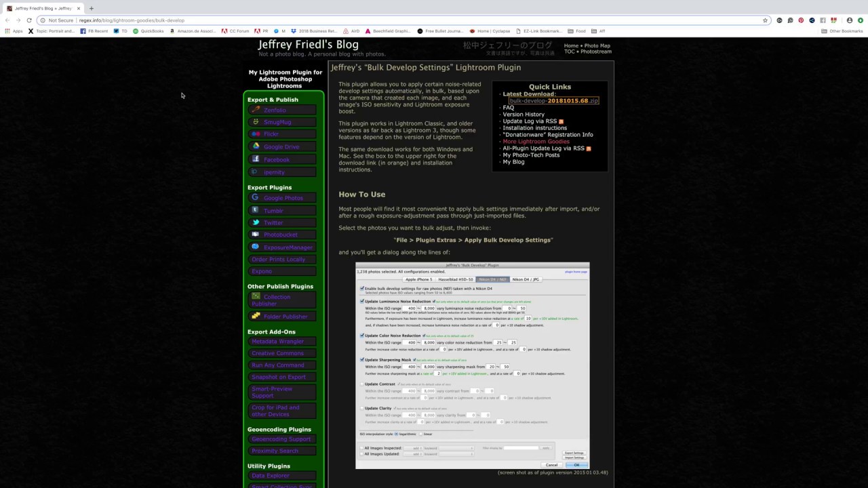This screenshot has width=868, height=488.
Task: Open Crop for iPad and other Devices link
Action: pos(275,411)
